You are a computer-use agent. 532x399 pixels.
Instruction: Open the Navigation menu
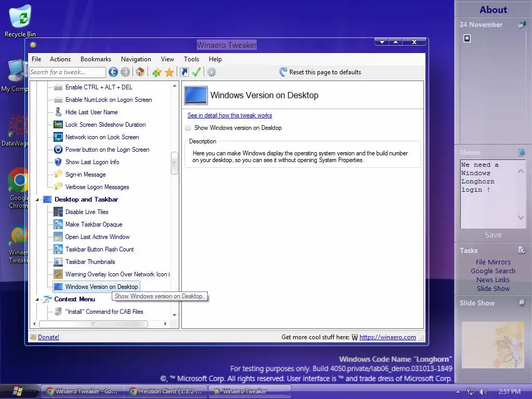tap(136, 59)
